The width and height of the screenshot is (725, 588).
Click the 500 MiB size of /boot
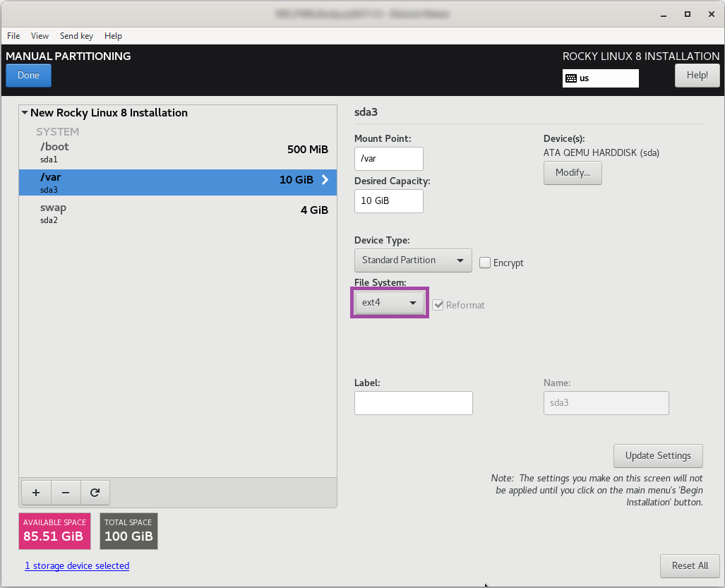(x=308, y=150)
